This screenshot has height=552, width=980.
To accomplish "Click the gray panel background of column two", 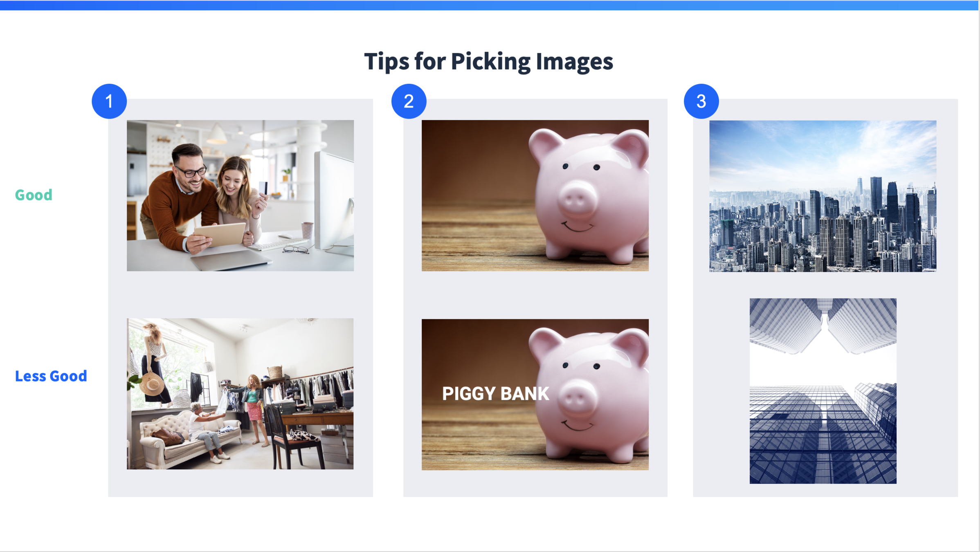I will pyautogui.click(x=535, y=294).
